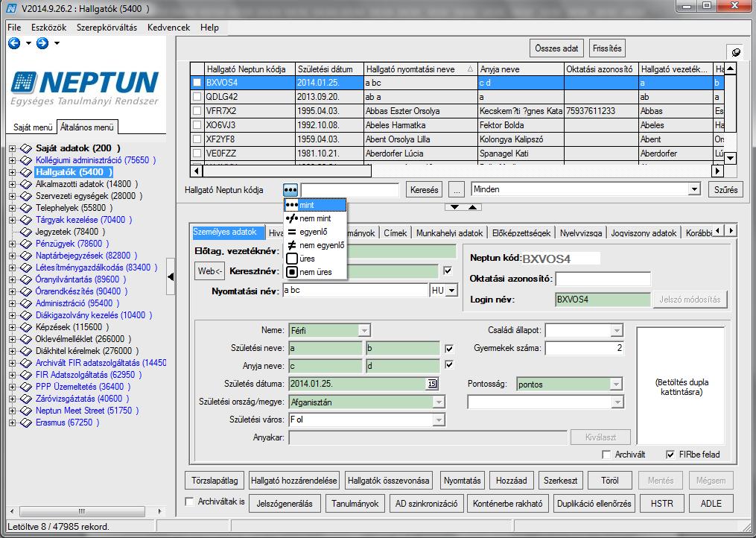Click grid scroll-up arrow
The height and width of the screenshot is (538, 756).
(731, 69)
